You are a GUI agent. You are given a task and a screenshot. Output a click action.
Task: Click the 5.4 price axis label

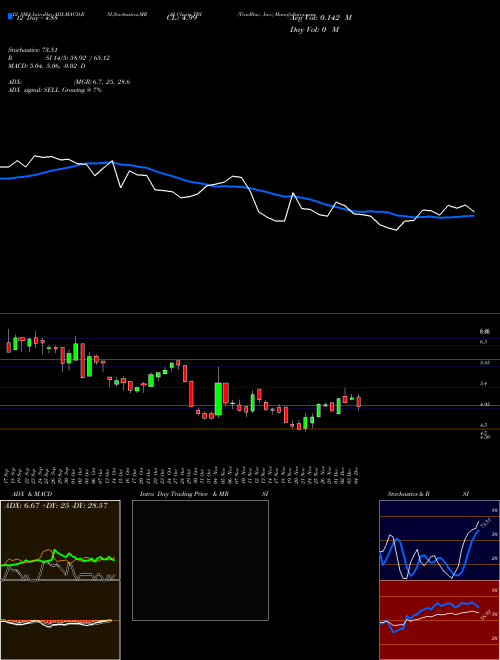pyautogui.click(x=484, y=383)
